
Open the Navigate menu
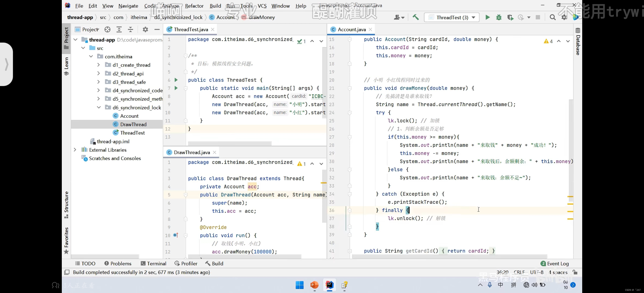point(128,6)
